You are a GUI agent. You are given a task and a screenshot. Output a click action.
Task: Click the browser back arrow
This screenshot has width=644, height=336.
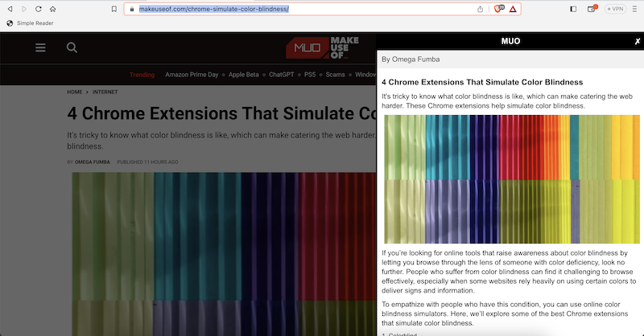pyautogui.click(x=9, y=9)
